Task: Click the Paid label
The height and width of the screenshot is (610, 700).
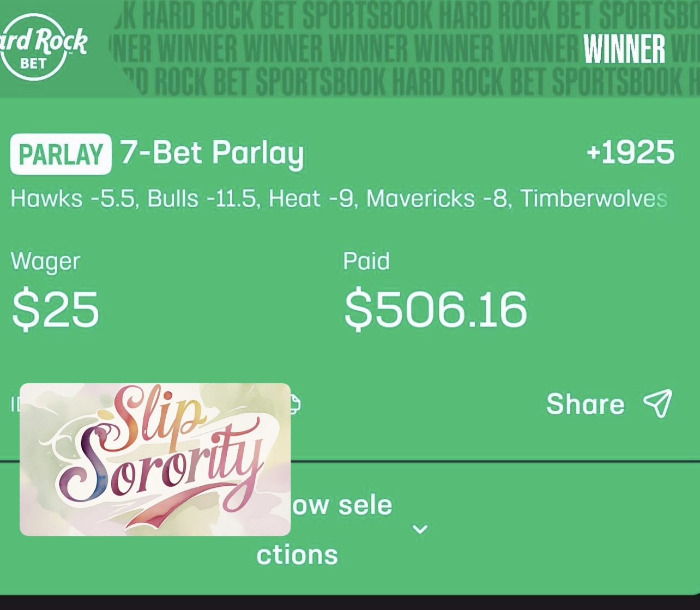Action: click(x=366, y=261)
